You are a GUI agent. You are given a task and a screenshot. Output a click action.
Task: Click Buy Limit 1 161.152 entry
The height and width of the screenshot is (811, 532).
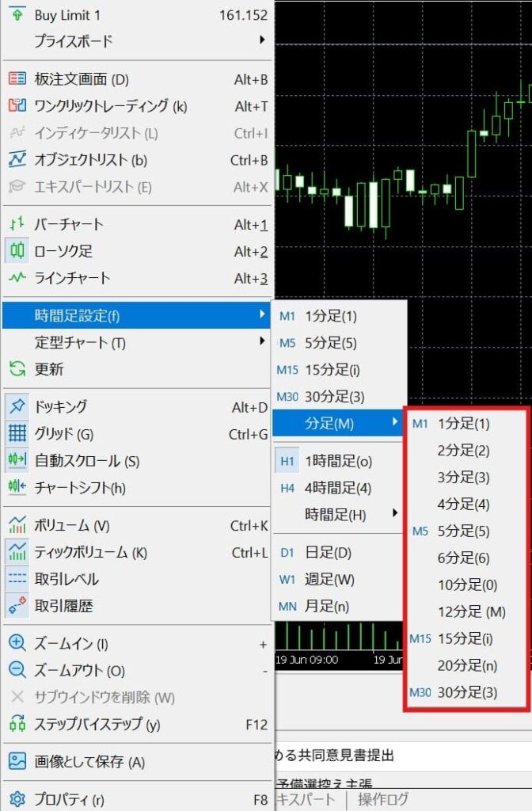[136, 14]
